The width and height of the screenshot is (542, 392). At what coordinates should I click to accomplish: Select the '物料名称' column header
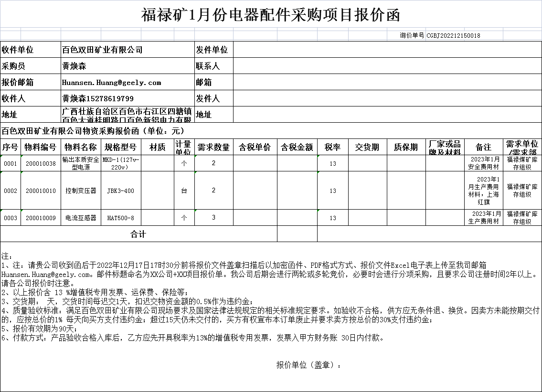pos(81,147)
